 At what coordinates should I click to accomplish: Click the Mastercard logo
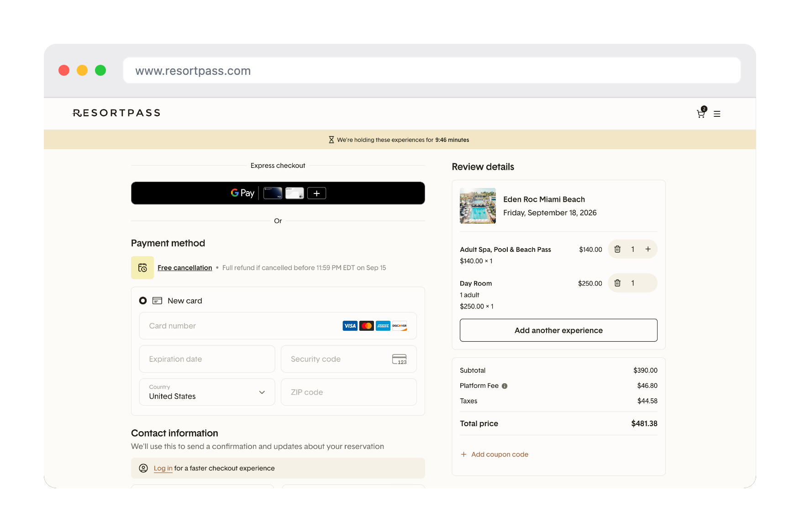pyautogui.click(x=367, y=326)
